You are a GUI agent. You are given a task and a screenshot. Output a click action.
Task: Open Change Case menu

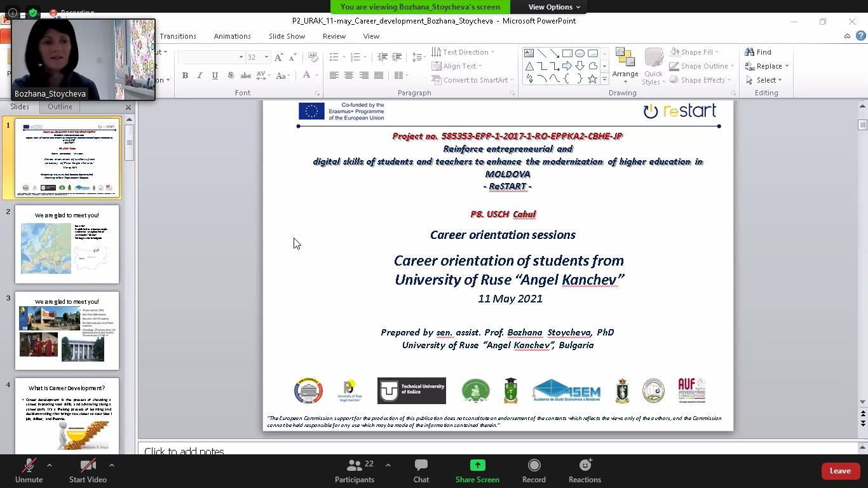click(283, 76)
